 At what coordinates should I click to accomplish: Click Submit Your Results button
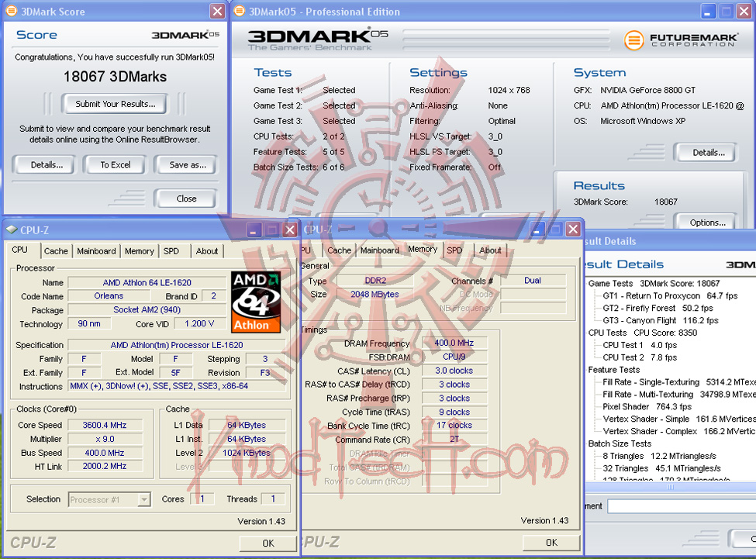coord(115,104)
